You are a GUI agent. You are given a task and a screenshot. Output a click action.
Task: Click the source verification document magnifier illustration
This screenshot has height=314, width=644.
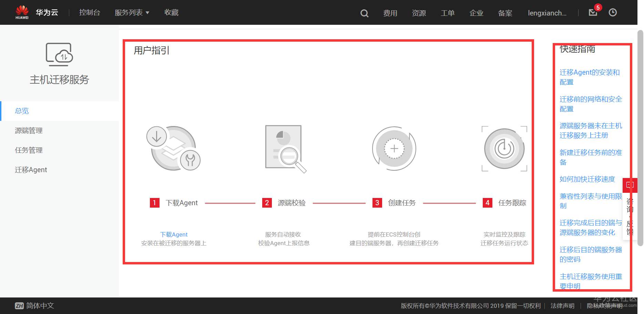[286, 149]
